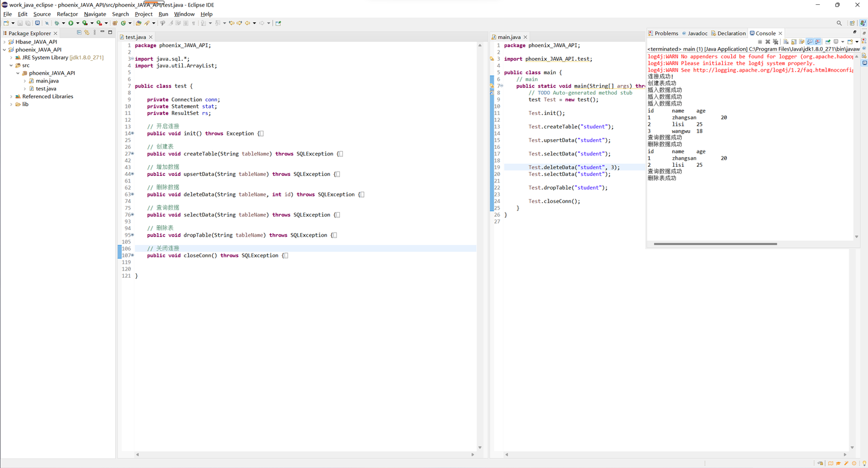
Task: Open the Navigate menu
Action: tap(95, 14)
